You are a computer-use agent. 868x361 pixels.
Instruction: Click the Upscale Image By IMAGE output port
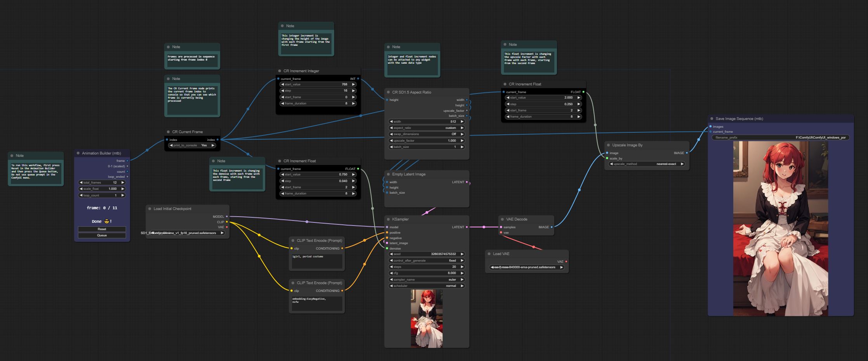click(687, 153)
